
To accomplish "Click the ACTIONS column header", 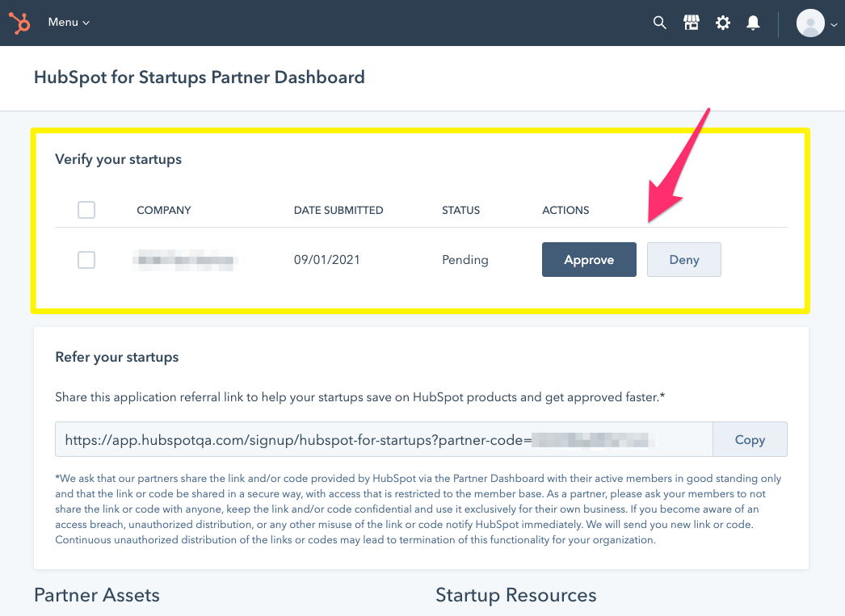I will (x=565, y=210).
